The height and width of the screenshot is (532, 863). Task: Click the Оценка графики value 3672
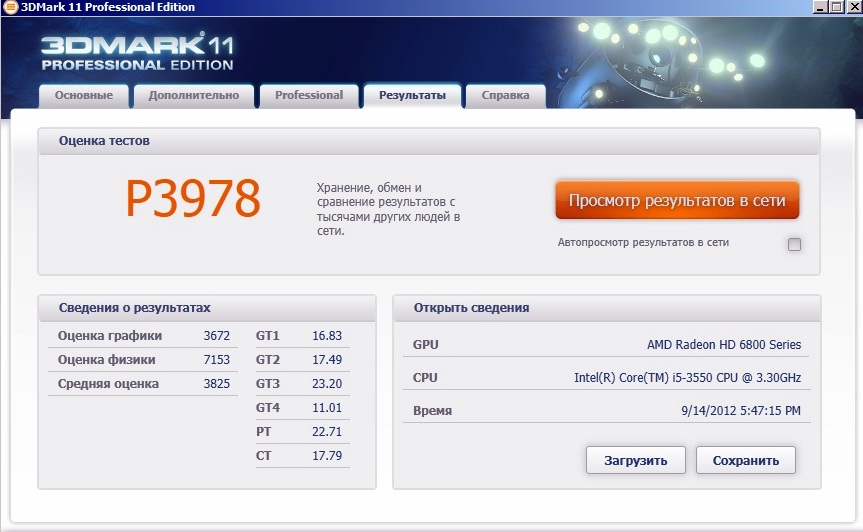tap(217, 336)
